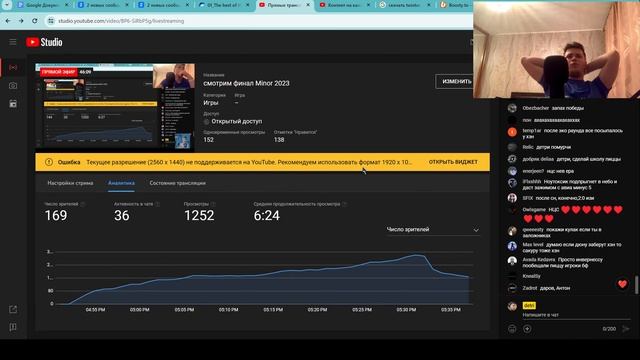
Task: Click the 05:00 PM chart axis label
Action: tap(140, 310)
